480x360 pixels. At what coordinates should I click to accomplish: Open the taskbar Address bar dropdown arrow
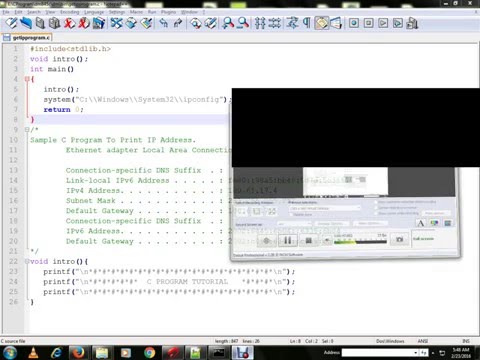coord(416,352)
